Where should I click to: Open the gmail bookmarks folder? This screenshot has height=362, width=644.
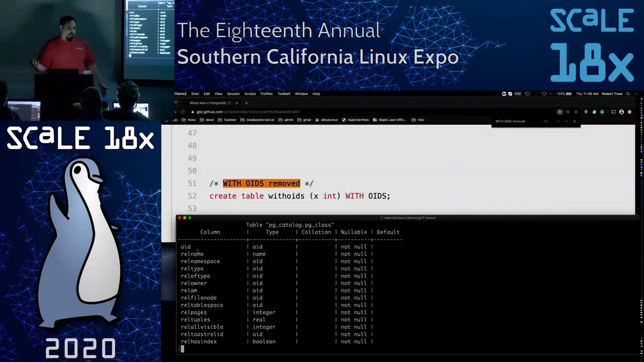click(x=304, y=120)
